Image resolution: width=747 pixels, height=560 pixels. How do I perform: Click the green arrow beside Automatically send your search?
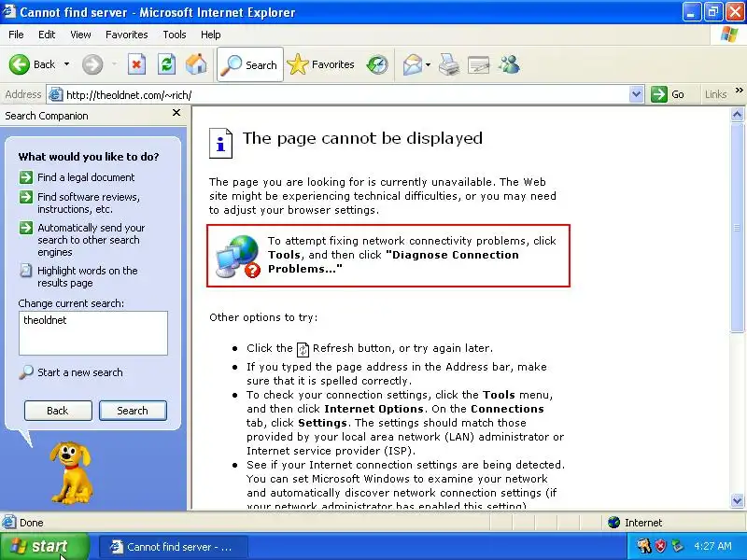[x=26, y=228]
